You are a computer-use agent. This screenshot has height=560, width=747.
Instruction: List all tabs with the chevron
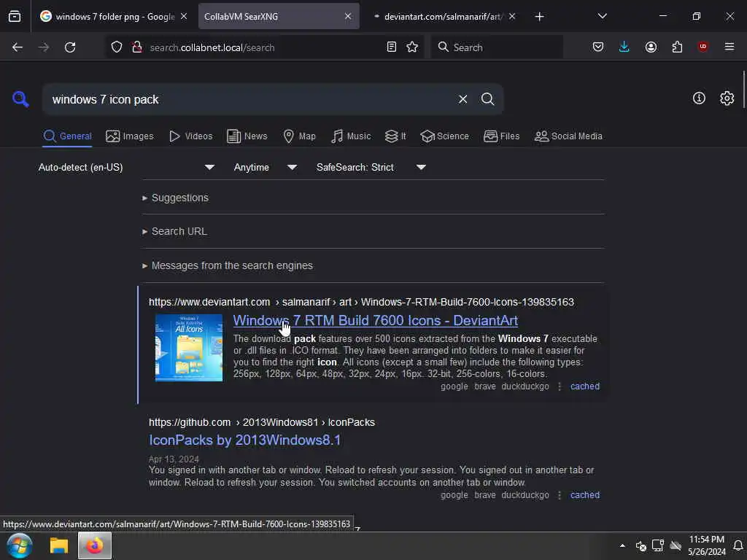tap(602, 16)
